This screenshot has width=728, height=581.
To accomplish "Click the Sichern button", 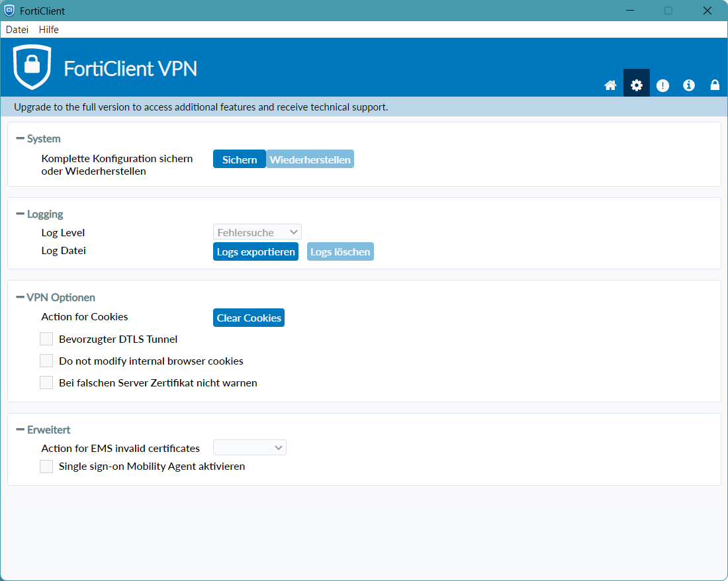I will (x=239, y=159).
